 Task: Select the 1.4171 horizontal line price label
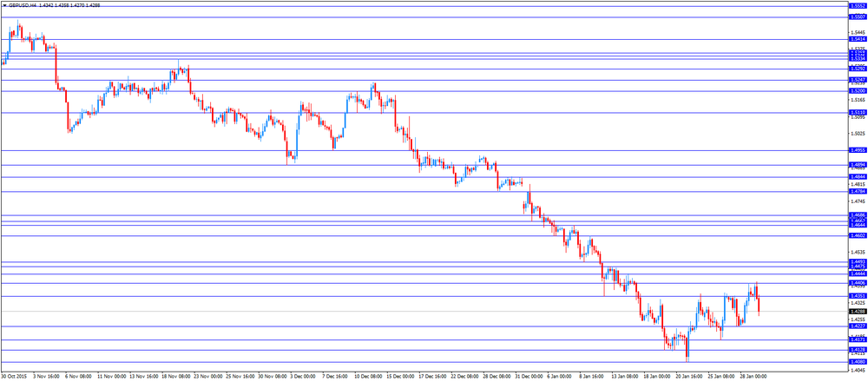(858, 340)
